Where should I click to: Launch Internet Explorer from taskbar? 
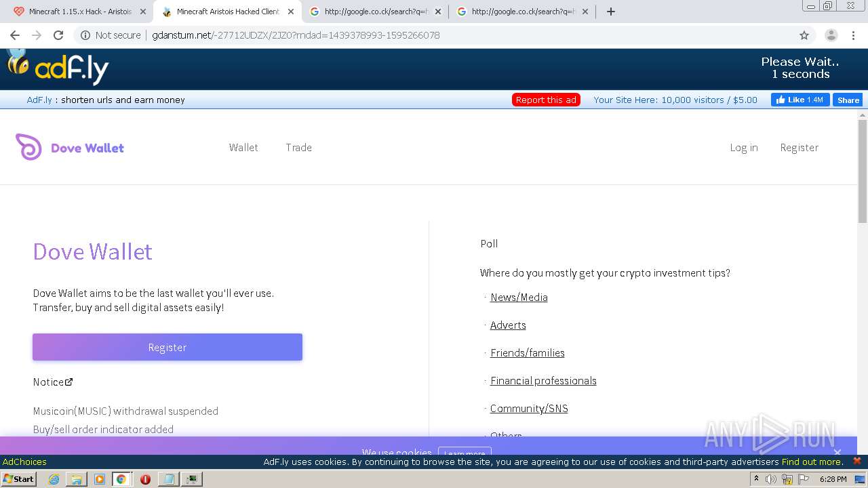click(54, 479)
